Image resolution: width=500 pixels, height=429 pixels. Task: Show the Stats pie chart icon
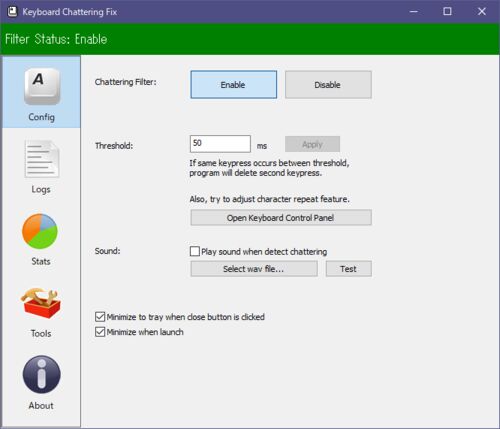(40, 231)
